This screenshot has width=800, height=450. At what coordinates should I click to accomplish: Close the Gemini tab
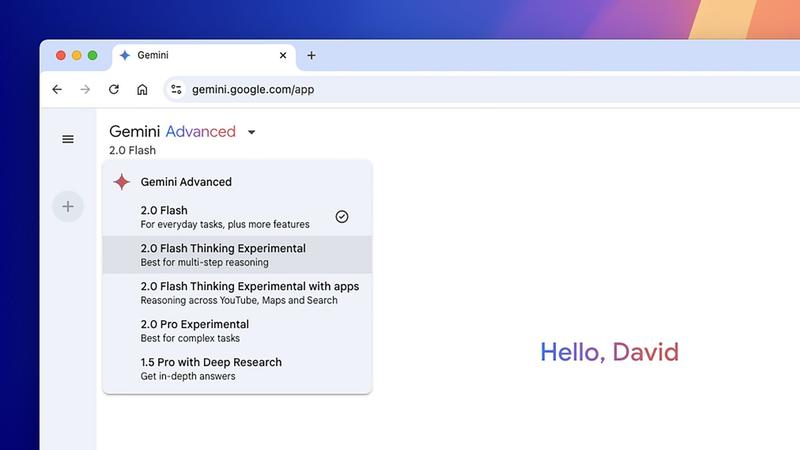pyautogui.click(x=283, y=55)
